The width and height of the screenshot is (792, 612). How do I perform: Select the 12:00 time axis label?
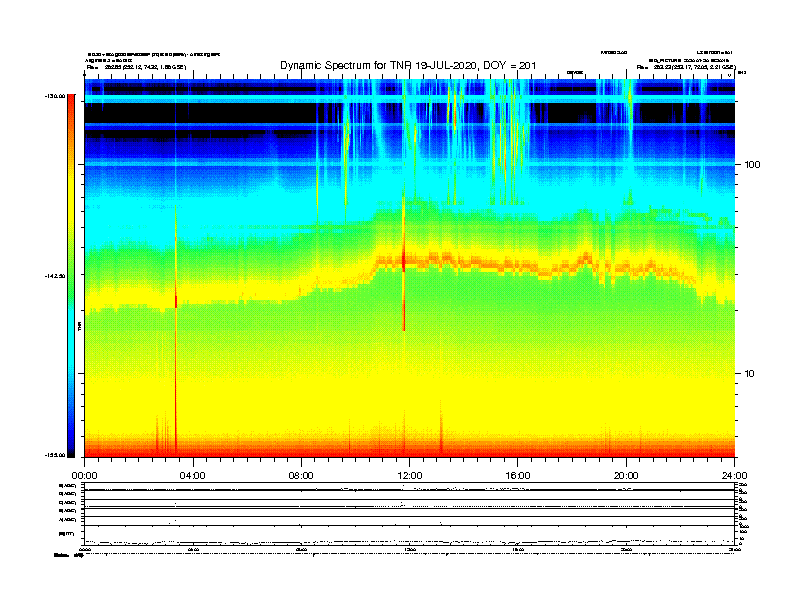[409, 475]
